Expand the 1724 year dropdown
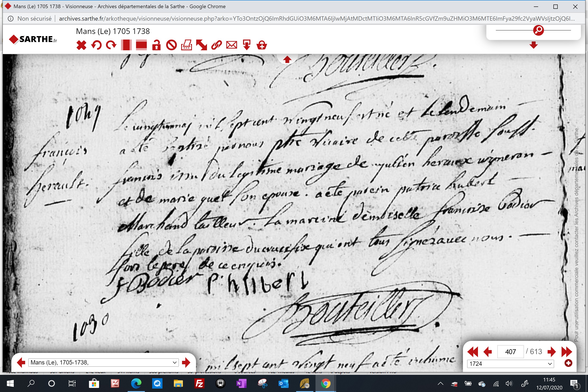The height and width of the screenshot is (392, 588). tap(510, 364)
